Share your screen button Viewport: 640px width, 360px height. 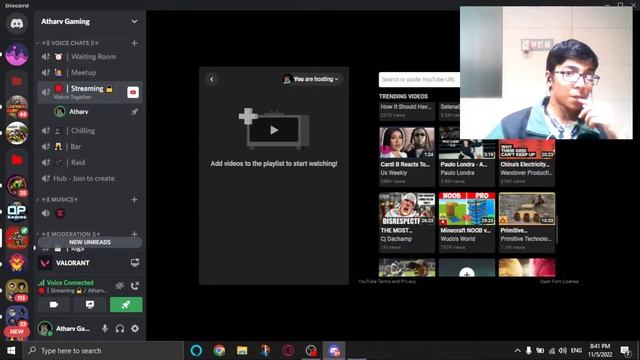(90, 304)
